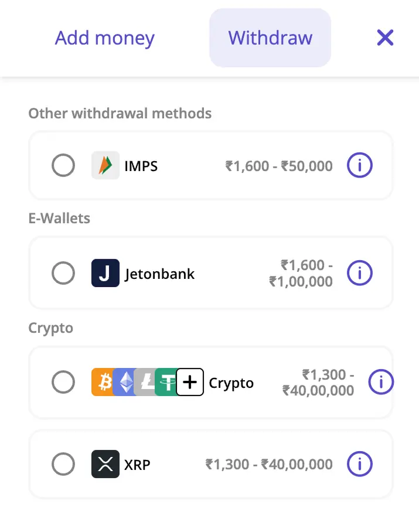
Task: Click the Tether icon in the Crypto row
Action: coord(168,382)
